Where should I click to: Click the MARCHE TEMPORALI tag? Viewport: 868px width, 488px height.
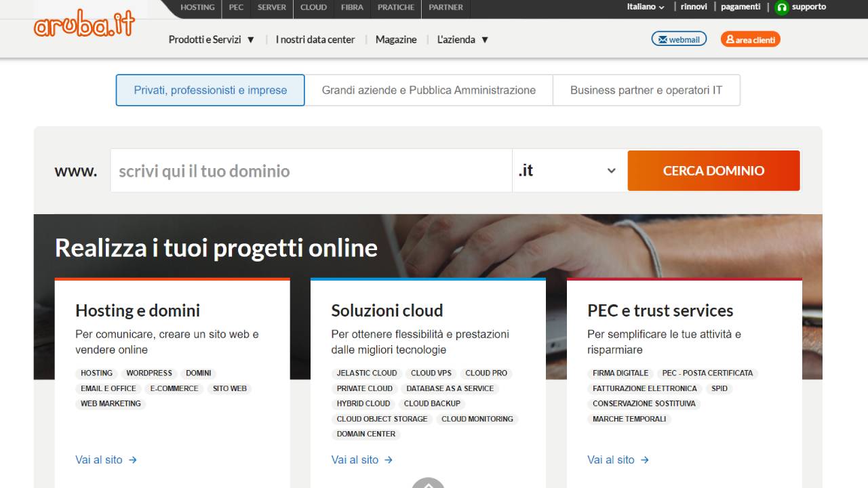[629, 420]
